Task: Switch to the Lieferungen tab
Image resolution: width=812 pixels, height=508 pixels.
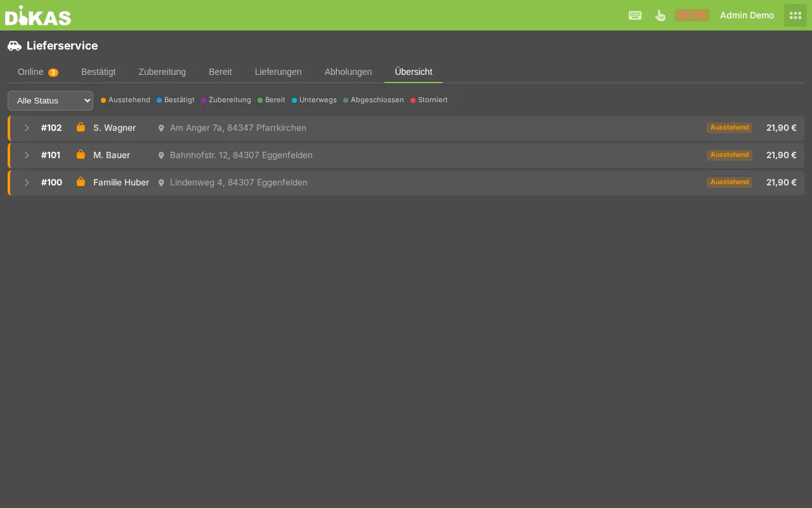Action: pyautogui.click(x=278, y=72)
